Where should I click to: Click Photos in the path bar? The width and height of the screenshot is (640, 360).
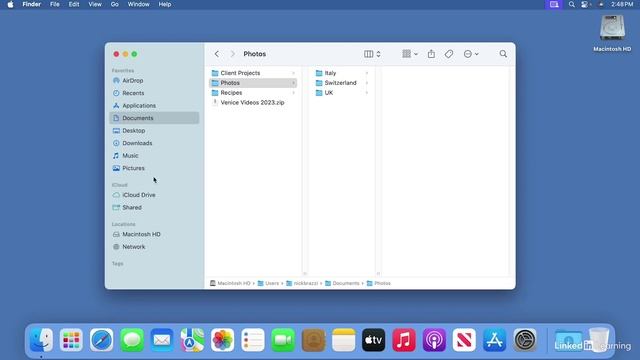[x=378, y=283]
